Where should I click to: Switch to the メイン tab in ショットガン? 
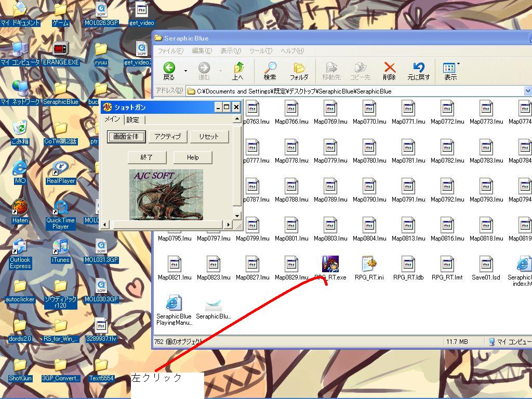pos(112,119)
